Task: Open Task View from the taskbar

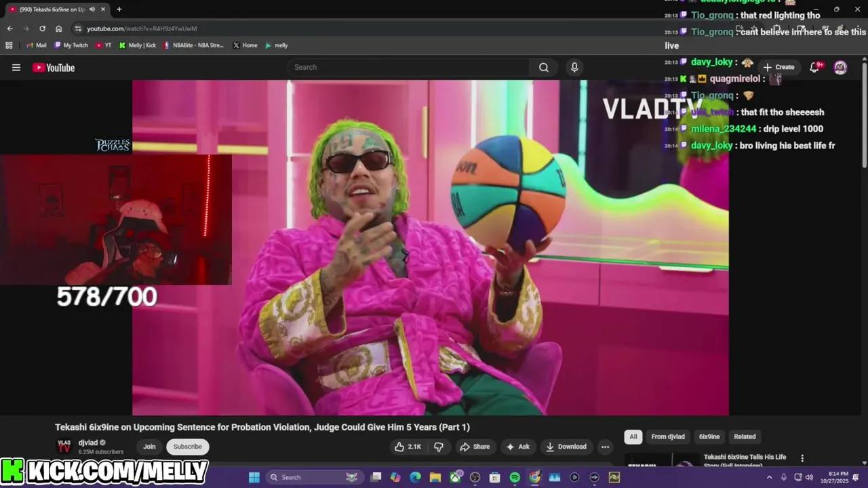Action: [376, 477]
